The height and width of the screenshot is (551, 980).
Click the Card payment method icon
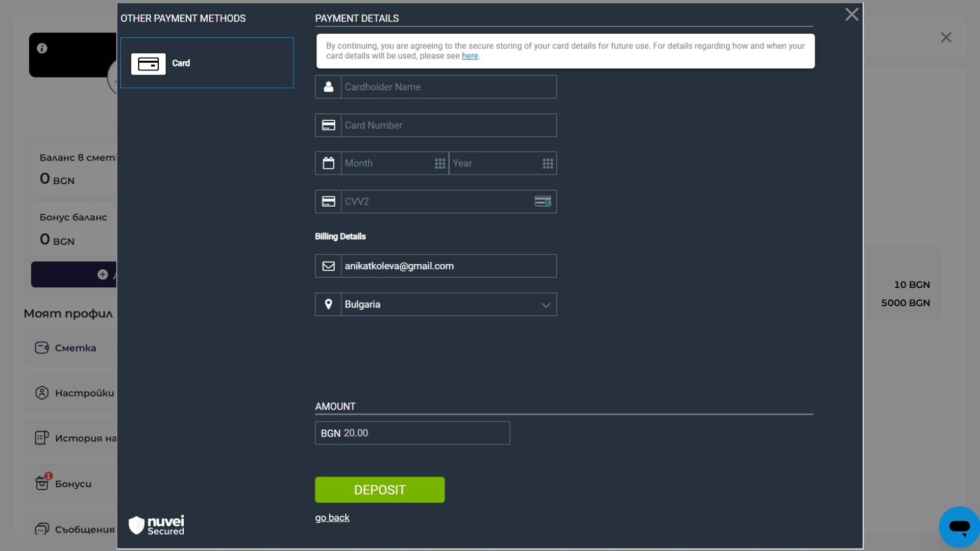(x=148, y=64)
